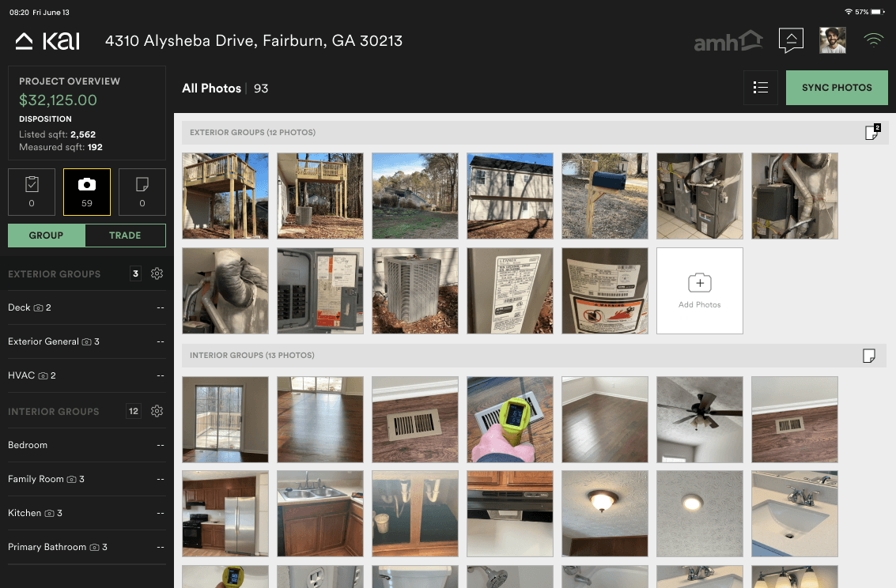Click the HVAC camera icon
Viewport: 896px width, 588px height.
click(x=43, y=375)
